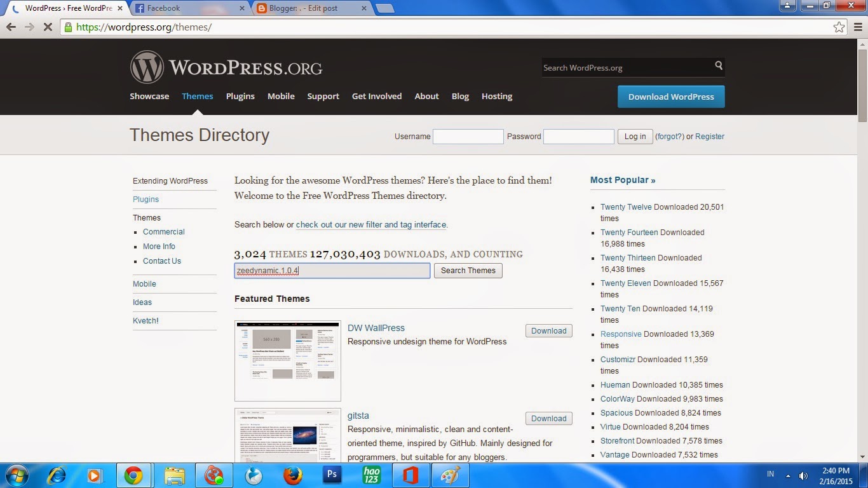Click the IN language indicator in the tray

coord(771,474)
